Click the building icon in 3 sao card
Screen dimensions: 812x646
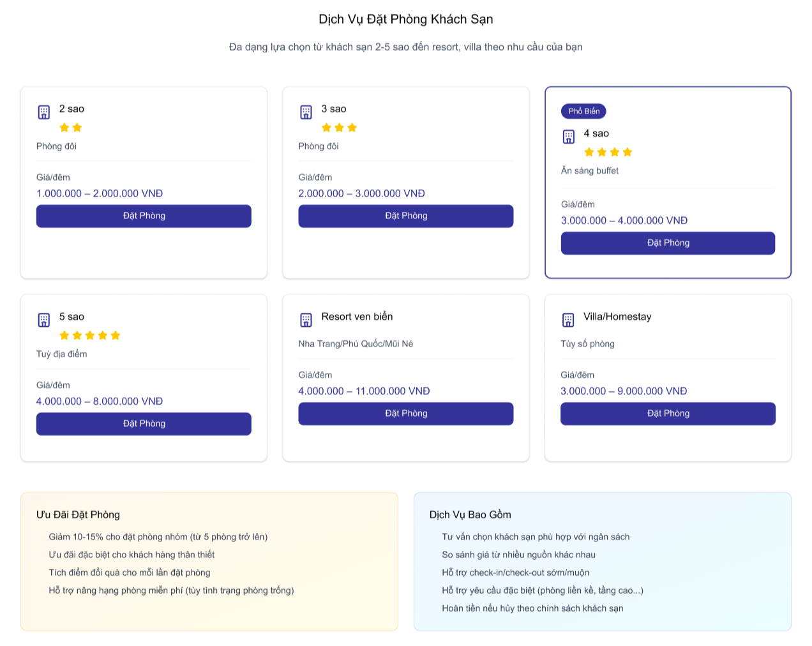tap(306, 112)
